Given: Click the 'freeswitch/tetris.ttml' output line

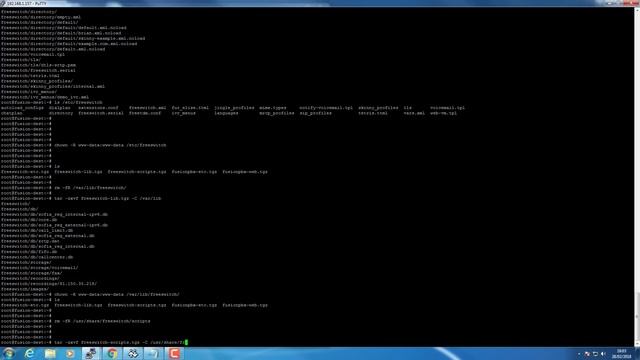Looking at the screenshot, I should tap(30, 76).
